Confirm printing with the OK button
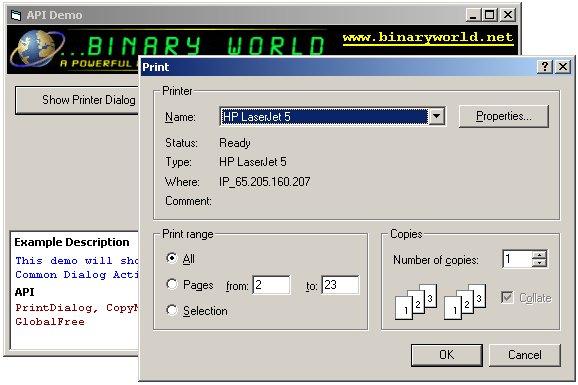578x385 pixels. (447, 355)
